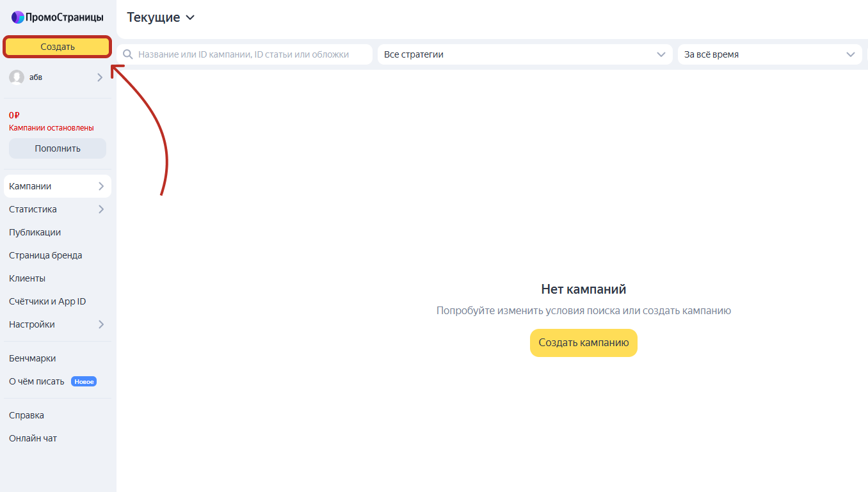Expand the Статистика submenu arrow
This screenshot has height=492, width=868.
pos(101,209)
